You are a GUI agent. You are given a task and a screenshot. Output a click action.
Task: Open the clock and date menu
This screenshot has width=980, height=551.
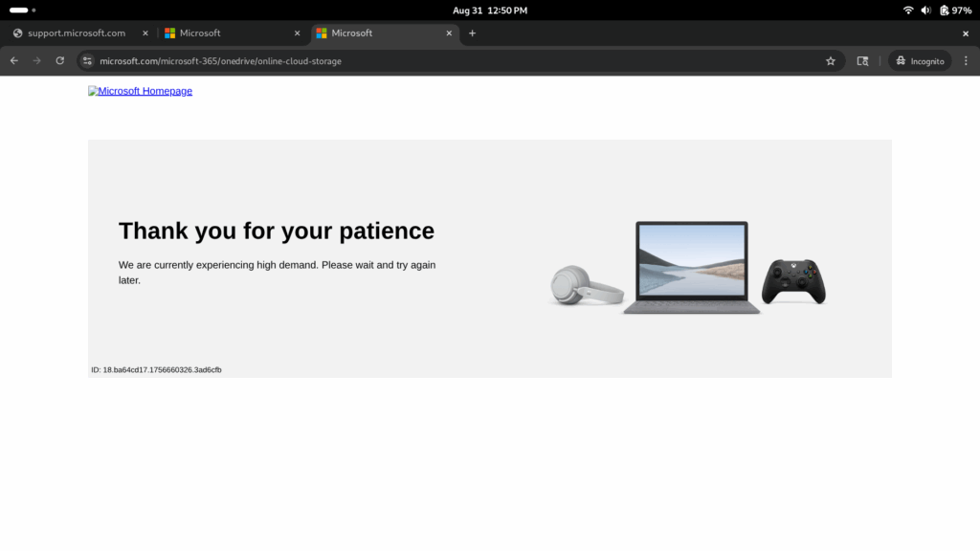(x=490, y=10)
